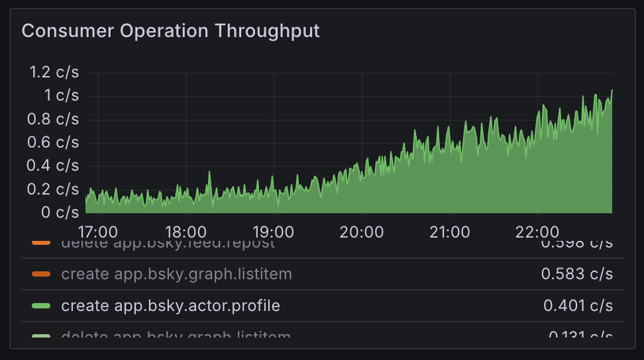Click the 20:00 time axis label
Viewport: 644px width, 360px height.
[x=362, y=232]
